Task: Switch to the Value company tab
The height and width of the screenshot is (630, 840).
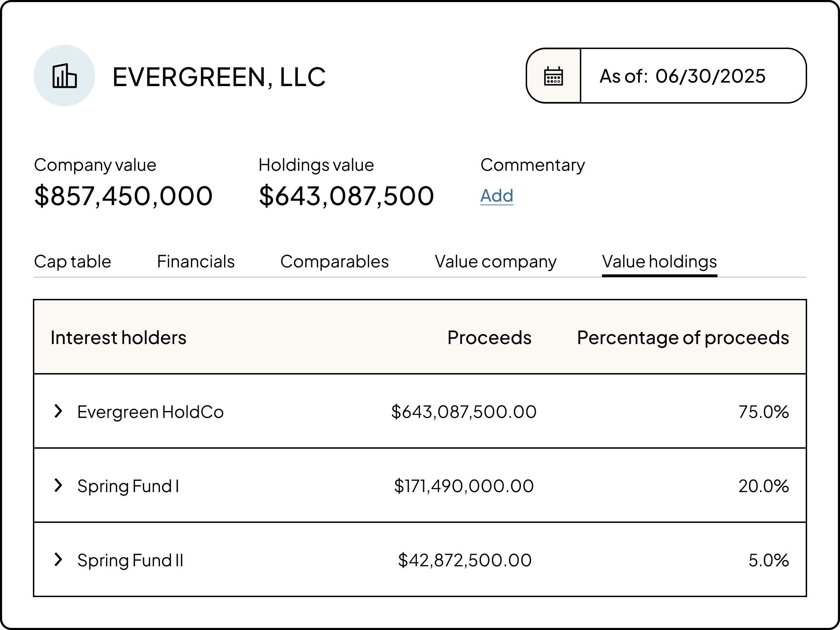Action: click(495, 261)
